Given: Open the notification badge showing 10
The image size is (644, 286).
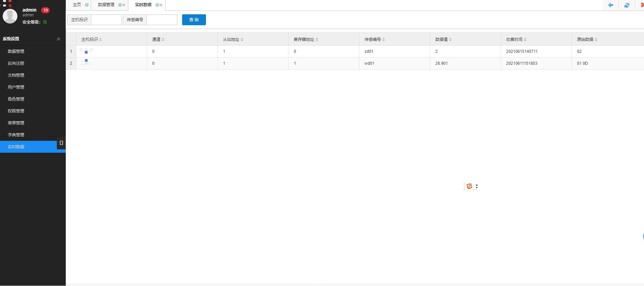Looking at the screenshot, I should [46, 10].
